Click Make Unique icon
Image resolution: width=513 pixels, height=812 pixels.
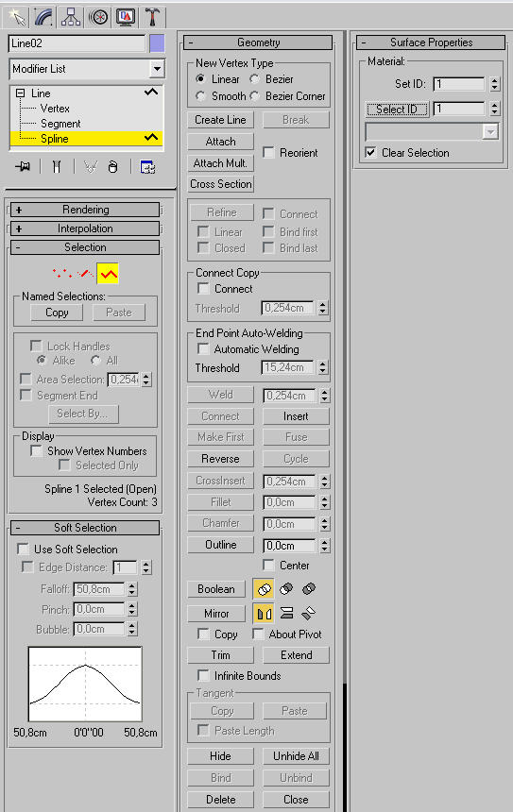pyautogui.click(x=90, y=167)
